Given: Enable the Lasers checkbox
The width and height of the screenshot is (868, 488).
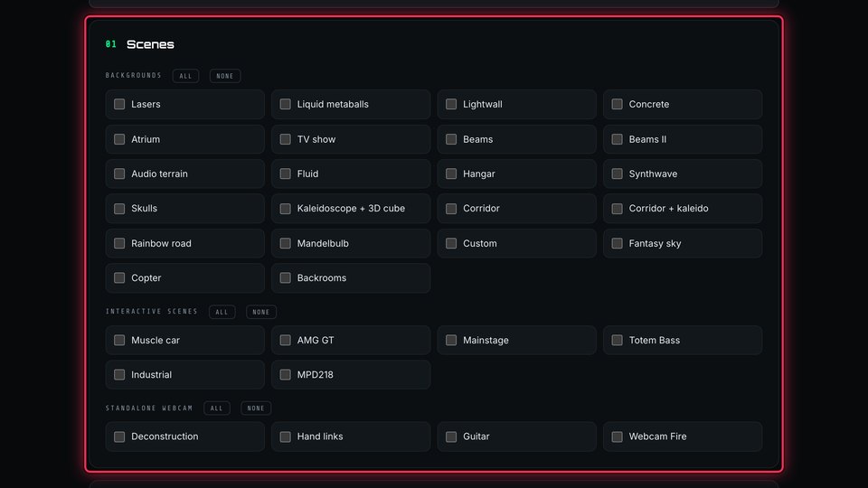Looking at the screenshot, I should click(x=119, y=104).
